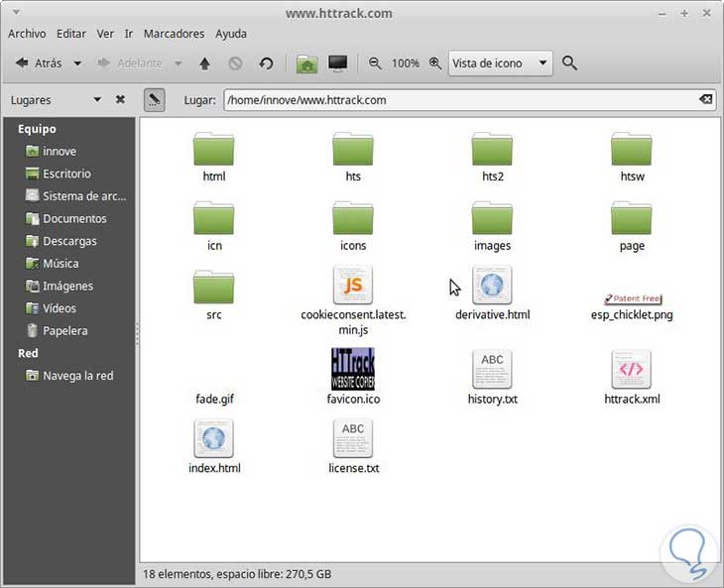
Task: Go up to the parent folder
Action: coord(204,63)
